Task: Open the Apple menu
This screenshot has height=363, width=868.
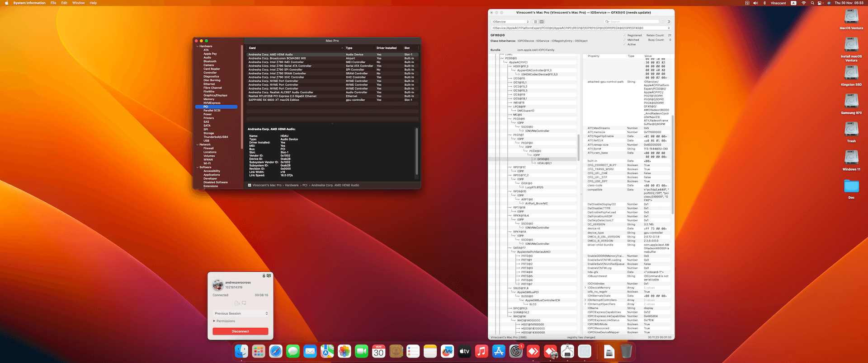Action: [x=6, y=3]
